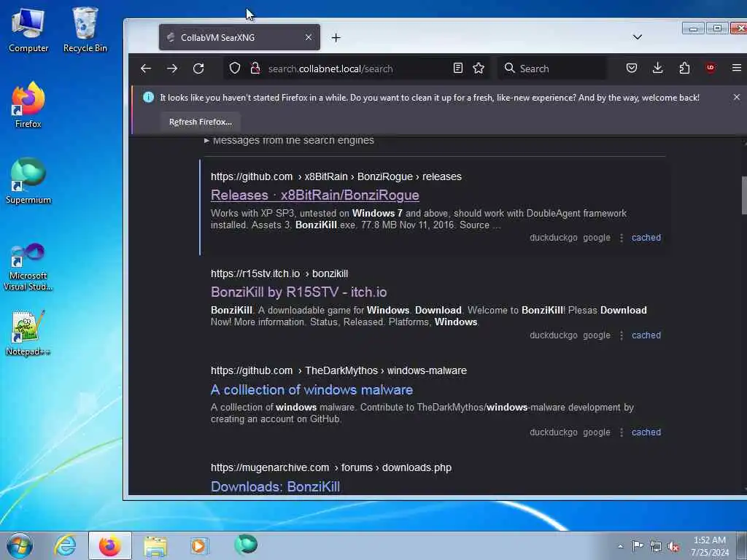Select the Computer desktop icon
The height and width of the screenshot is (560, 747).
[28, 31]
